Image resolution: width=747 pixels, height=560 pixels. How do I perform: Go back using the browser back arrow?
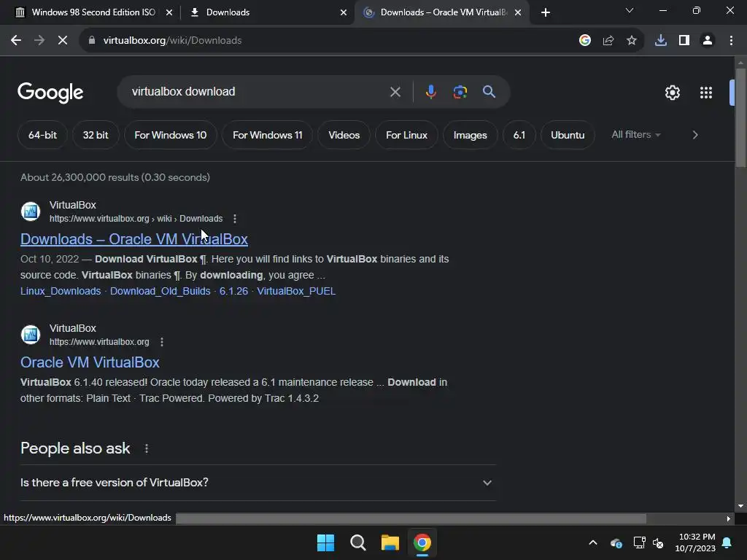(16, 41)
